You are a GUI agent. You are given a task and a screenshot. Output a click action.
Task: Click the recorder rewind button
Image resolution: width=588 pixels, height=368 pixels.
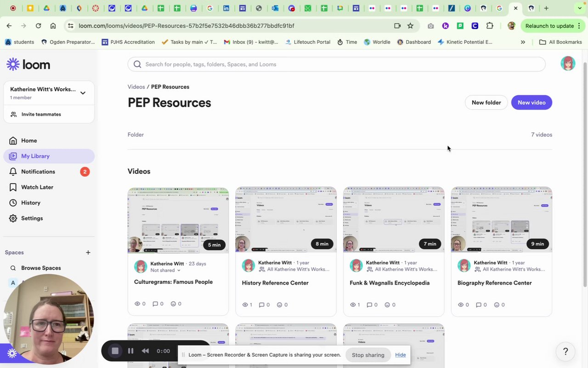[145, 351]
